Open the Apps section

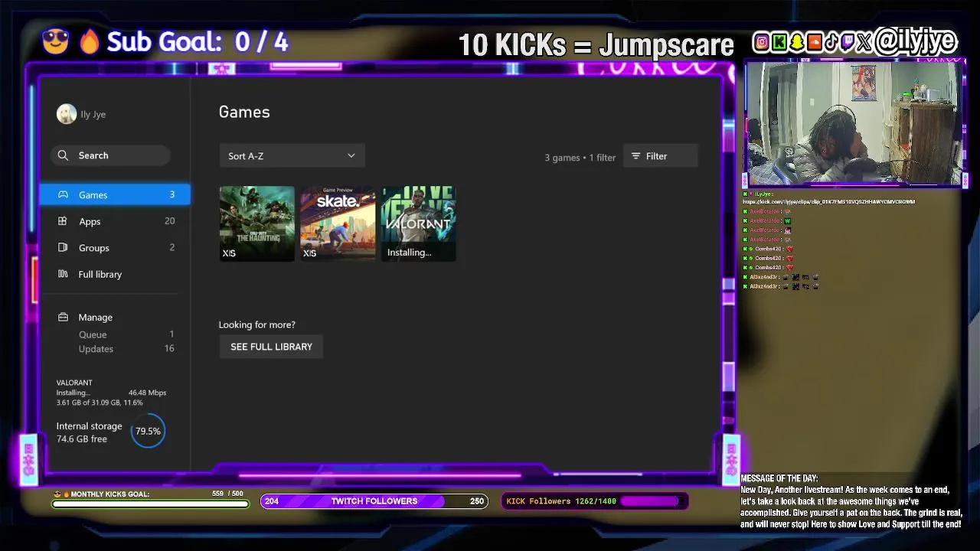click(115, 221)
